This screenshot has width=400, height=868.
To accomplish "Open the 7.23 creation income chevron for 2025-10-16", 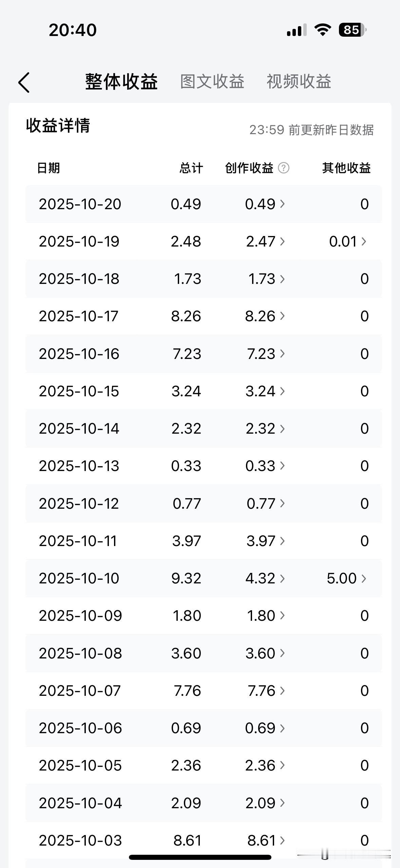I will (x=282, y=354).
